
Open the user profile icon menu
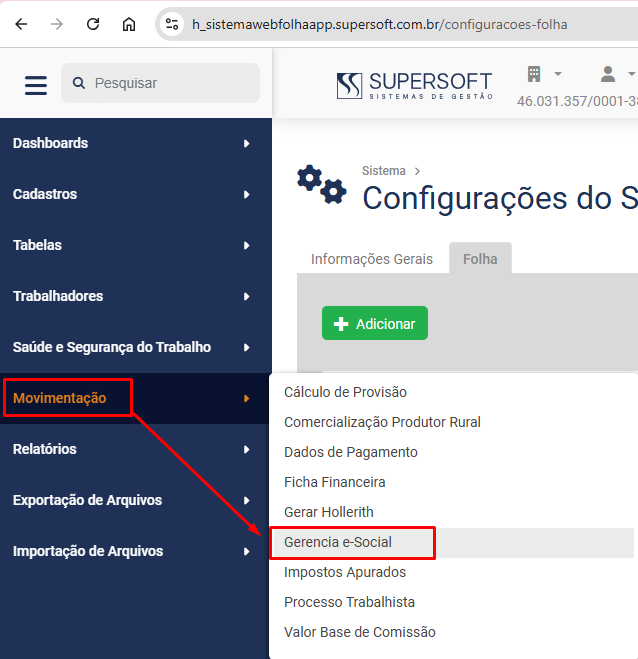click(608, 74)
